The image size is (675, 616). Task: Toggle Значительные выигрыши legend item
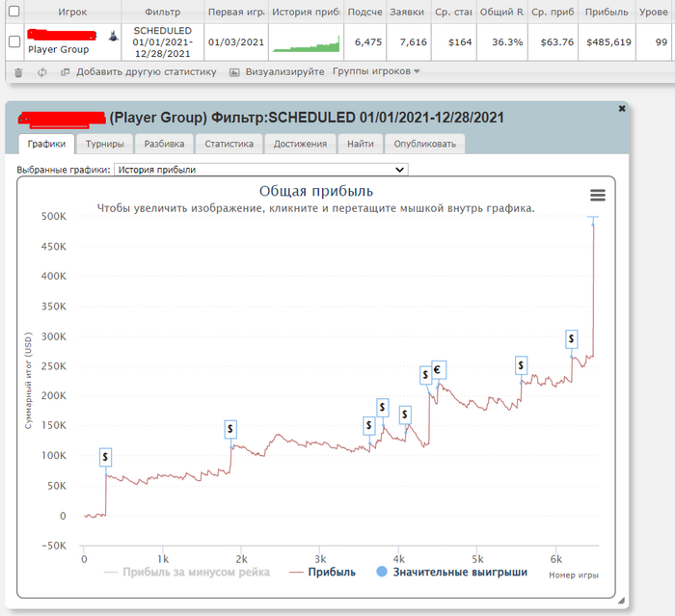click(x=451, y=572)
